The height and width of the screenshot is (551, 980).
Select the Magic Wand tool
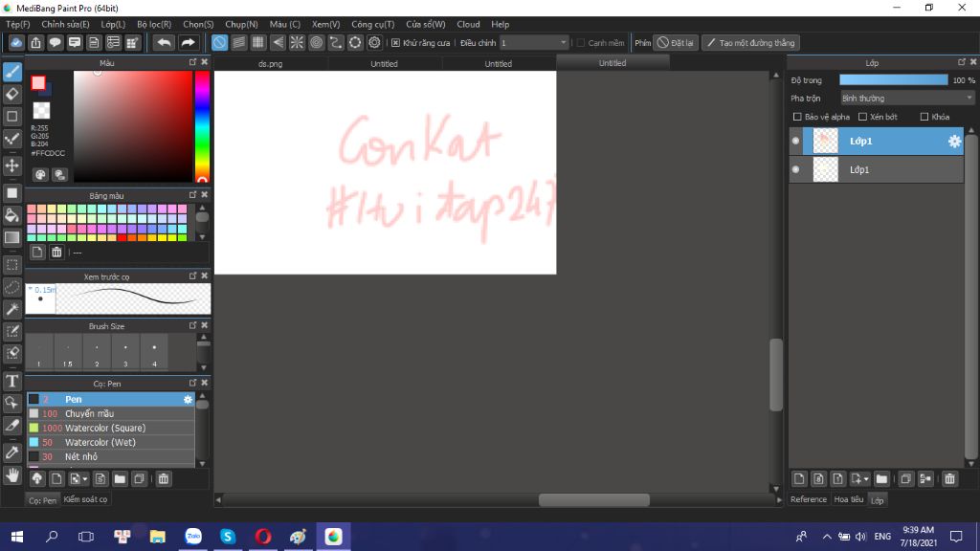pyautogui.click(x=11, y=309)
